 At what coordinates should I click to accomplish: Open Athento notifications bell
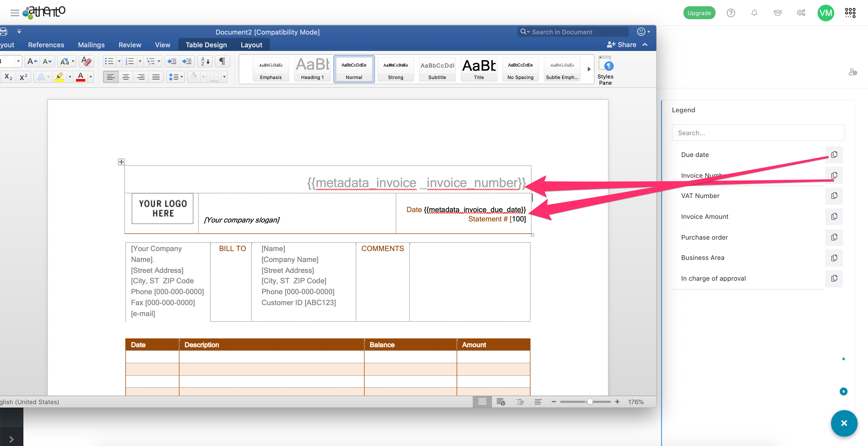(x=754, y=12)
